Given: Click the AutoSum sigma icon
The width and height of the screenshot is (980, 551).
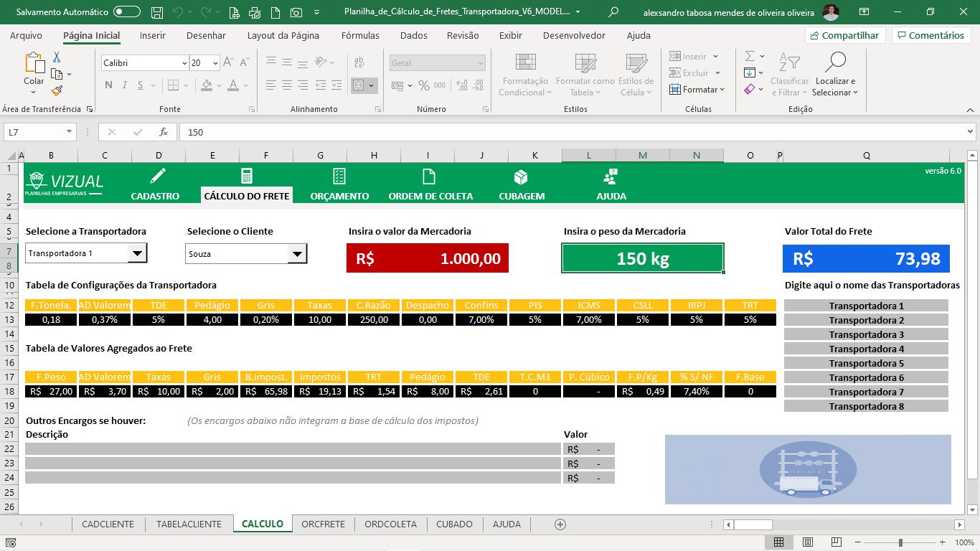Looking at the screenshot, I should pos(750,57).
